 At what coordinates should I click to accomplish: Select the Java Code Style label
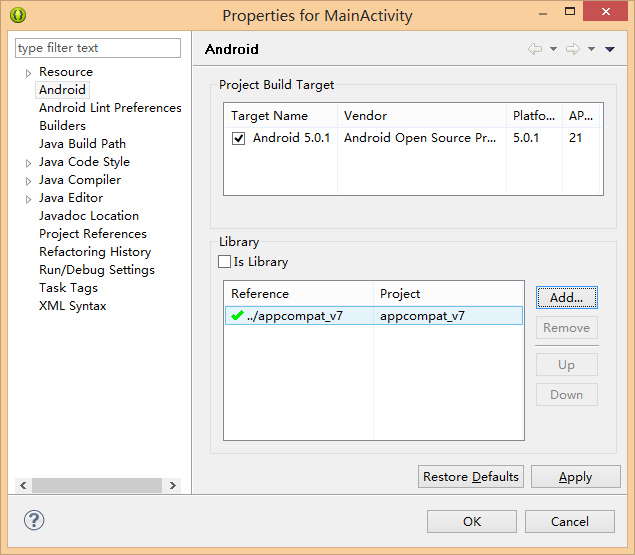(x=84, y=162)
